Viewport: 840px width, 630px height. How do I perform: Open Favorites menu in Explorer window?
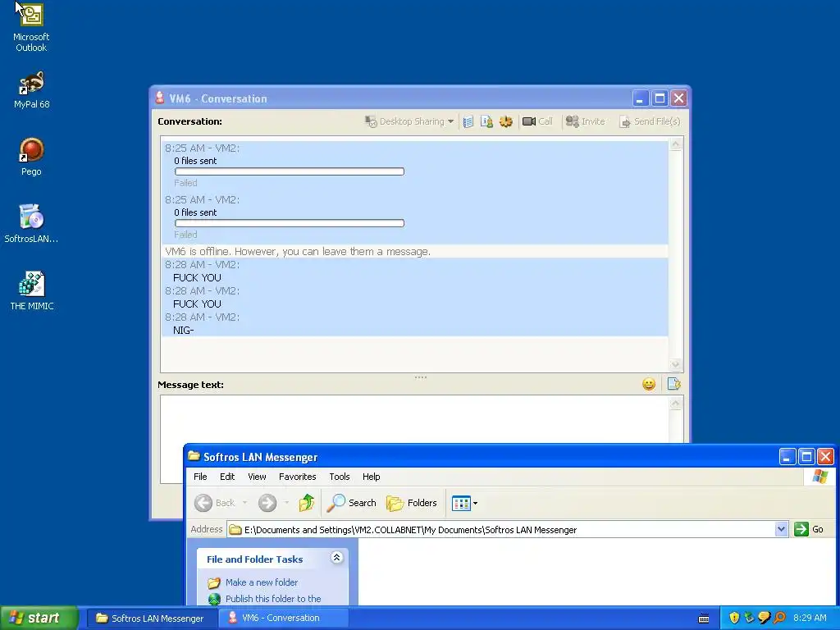[297, 477]
